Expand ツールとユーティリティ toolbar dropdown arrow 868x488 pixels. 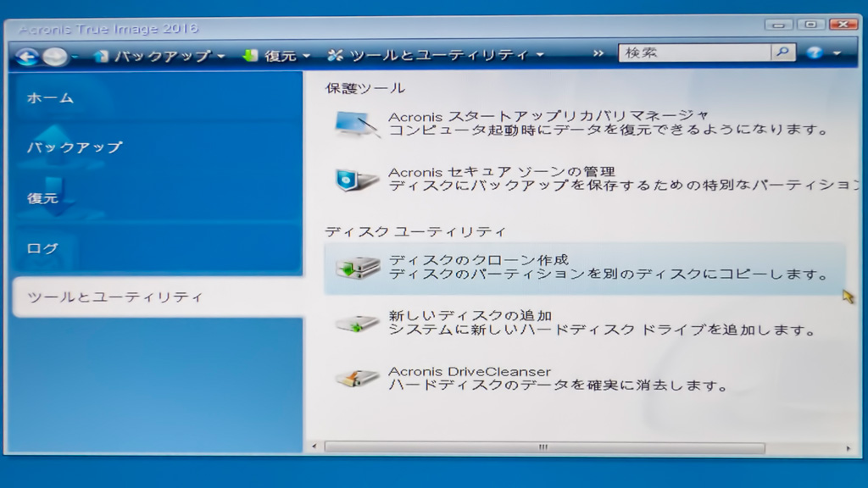[540, 55]
